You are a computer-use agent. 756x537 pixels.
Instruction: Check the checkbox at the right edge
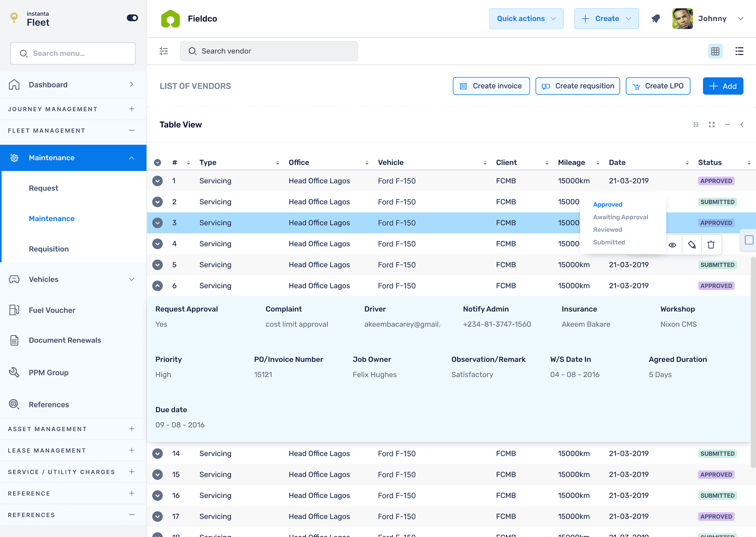pyautogui.click(x=749, y=240)
